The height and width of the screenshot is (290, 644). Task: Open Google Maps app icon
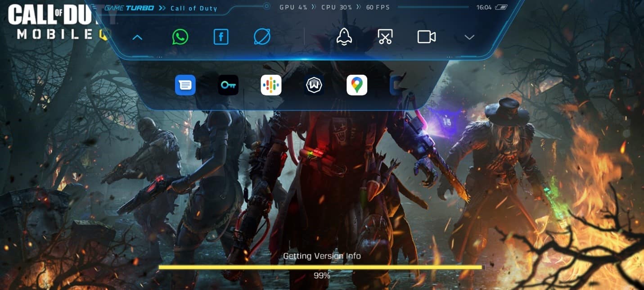coord(357,85)
